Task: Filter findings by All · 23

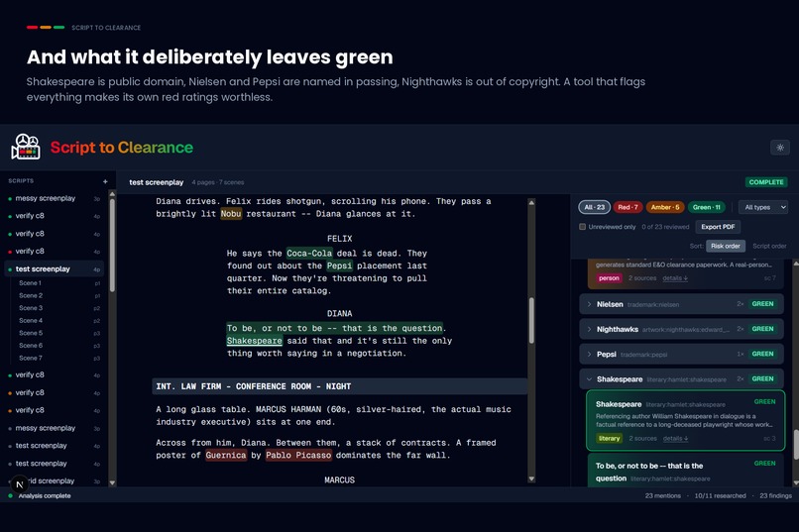Action: (594, 207)
